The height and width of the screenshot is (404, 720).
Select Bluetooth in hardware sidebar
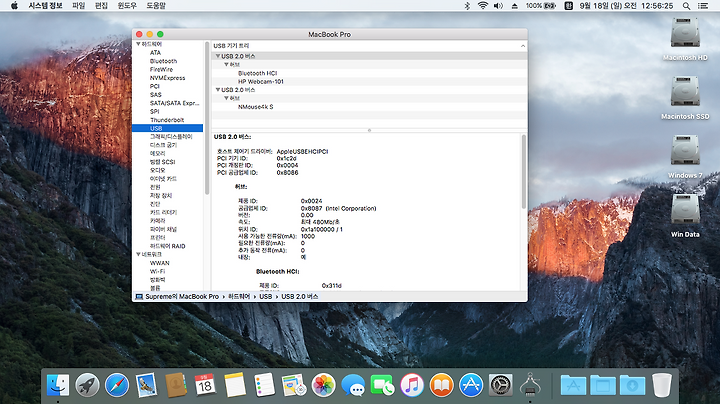point(163,61)
